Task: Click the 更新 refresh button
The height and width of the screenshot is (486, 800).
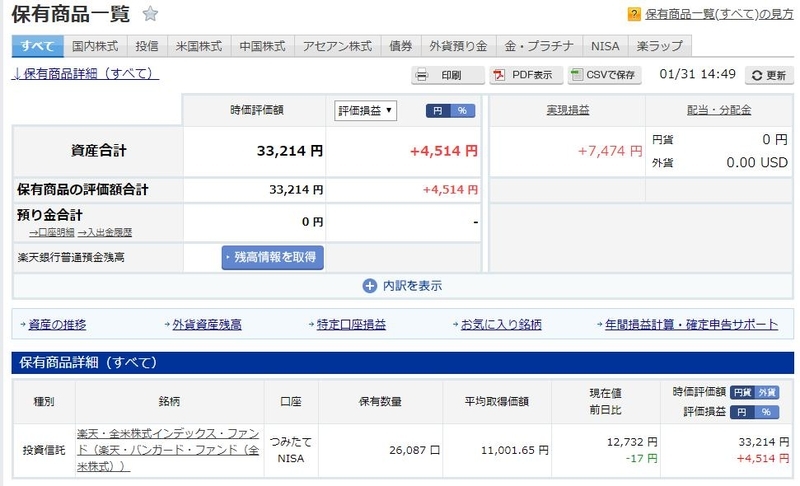Action: [x=769, y=75]
